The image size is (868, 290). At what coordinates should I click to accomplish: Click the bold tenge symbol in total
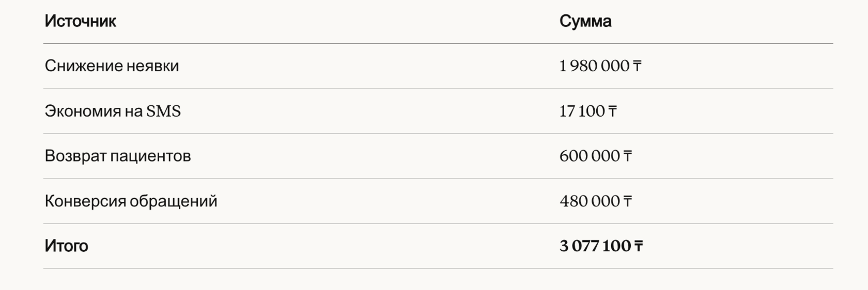(639, 246)
